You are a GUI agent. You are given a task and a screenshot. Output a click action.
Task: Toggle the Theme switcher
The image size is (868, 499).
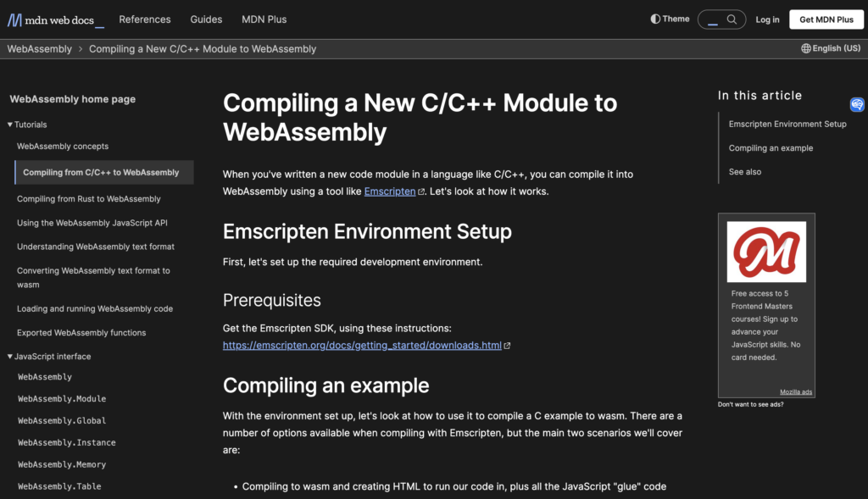[670, 19]
